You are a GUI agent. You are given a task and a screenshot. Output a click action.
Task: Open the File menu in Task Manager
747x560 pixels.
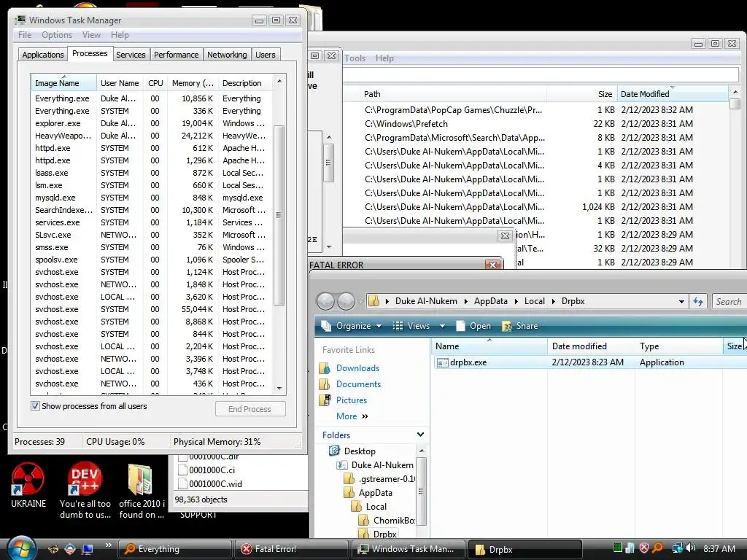point(25,35)
